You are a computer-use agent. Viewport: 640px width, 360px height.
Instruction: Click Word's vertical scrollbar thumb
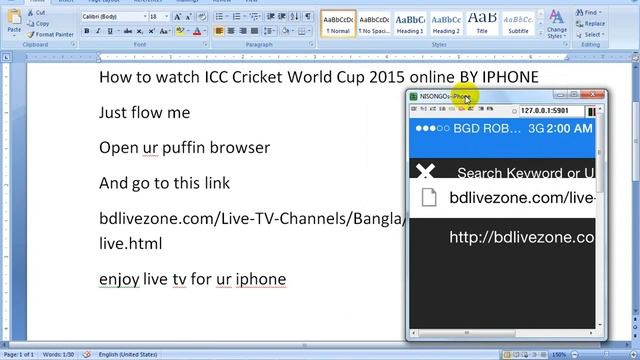coord(636,142)
